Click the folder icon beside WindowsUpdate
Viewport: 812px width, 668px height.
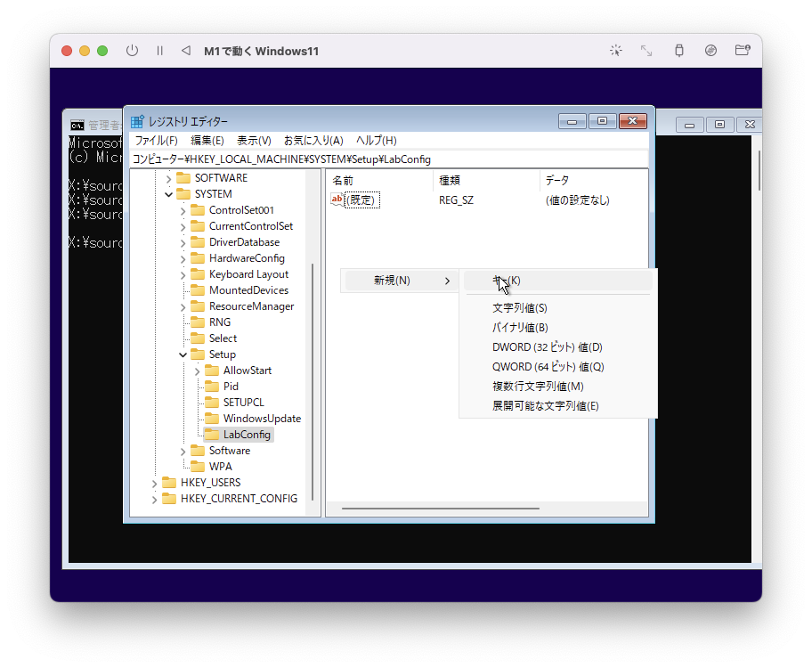[211, 419]
